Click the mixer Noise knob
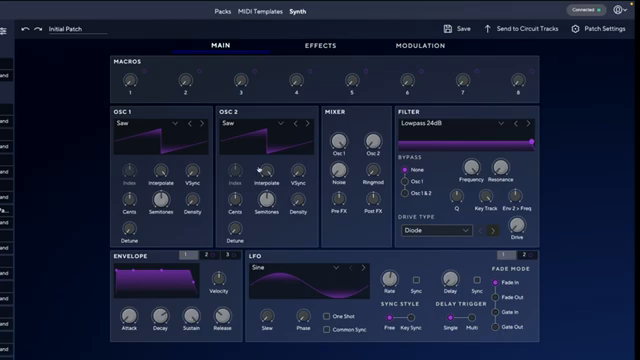This screenshot has width=640, height=360. [339, 170]
